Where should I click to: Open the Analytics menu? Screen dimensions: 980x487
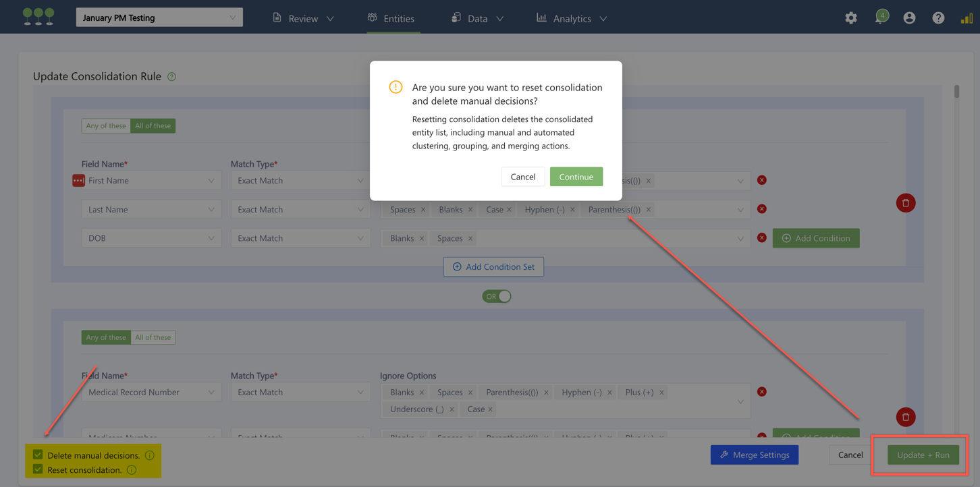click(x=572, y=18)
